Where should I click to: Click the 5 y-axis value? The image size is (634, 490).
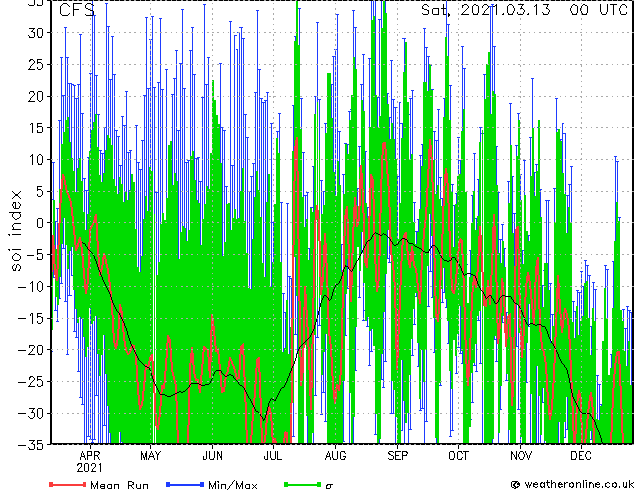(40, 191)
